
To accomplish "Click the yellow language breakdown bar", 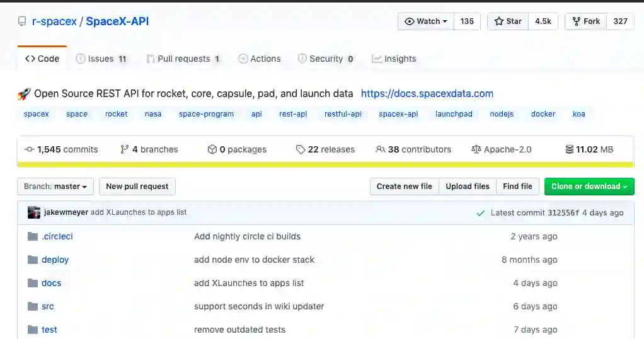I will coord(325,164).
